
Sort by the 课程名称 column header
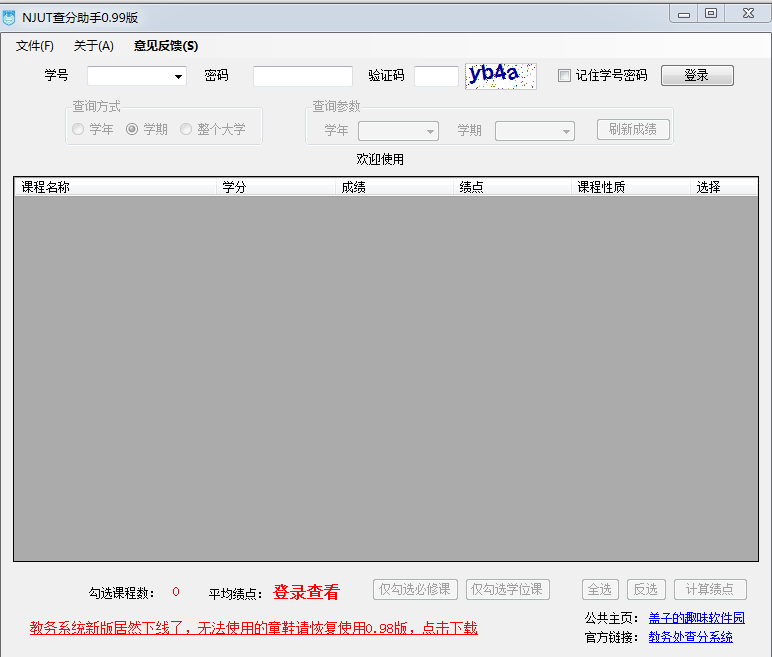point(115,187)
